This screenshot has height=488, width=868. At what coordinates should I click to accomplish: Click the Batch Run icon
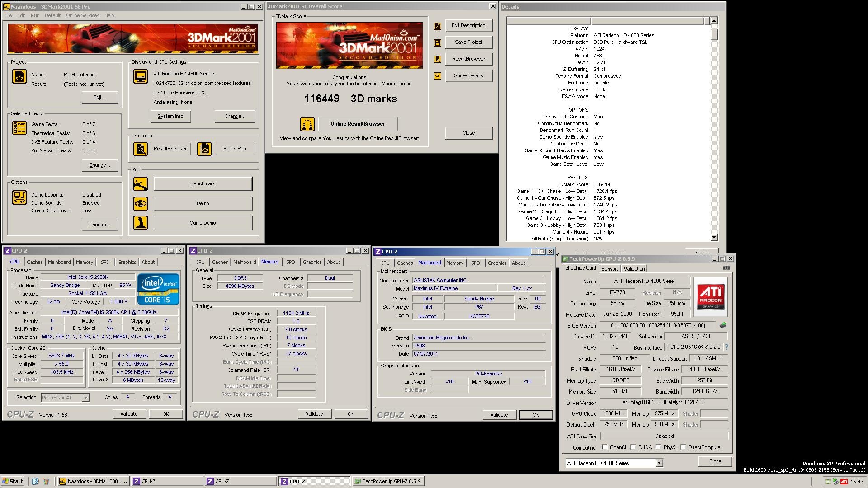pos(204,149)
